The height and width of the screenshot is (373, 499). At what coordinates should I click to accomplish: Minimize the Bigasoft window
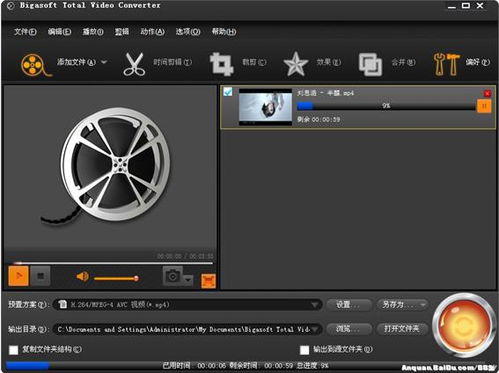(x=452, y=7)
